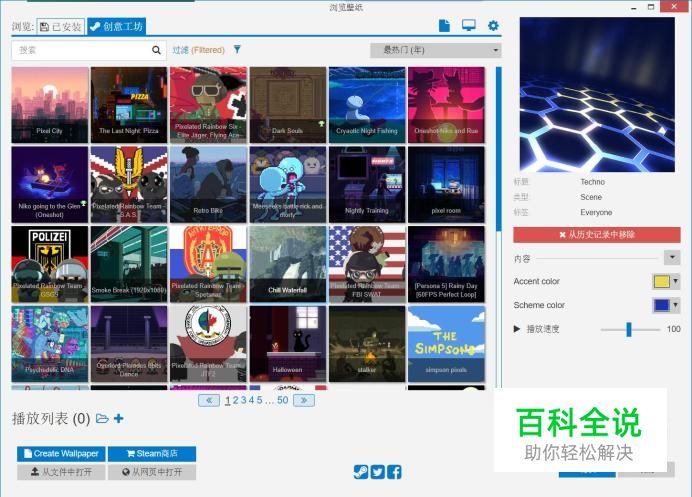Screen dimensions: 692x497
Task: Open the document page icon in top toolbar
Action: [x=444, y=26]
